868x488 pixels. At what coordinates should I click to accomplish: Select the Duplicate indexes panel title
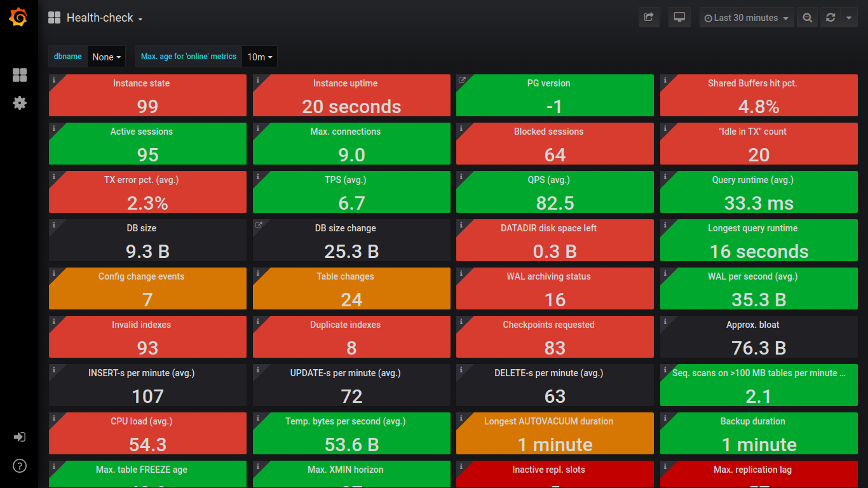tap(345, 325)
